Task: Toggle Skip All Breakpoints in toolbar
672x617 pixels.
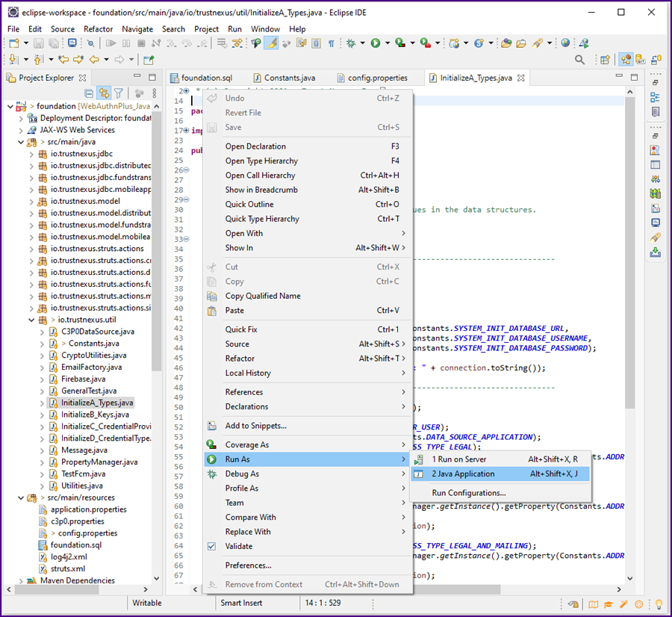Action: [90, 43]
